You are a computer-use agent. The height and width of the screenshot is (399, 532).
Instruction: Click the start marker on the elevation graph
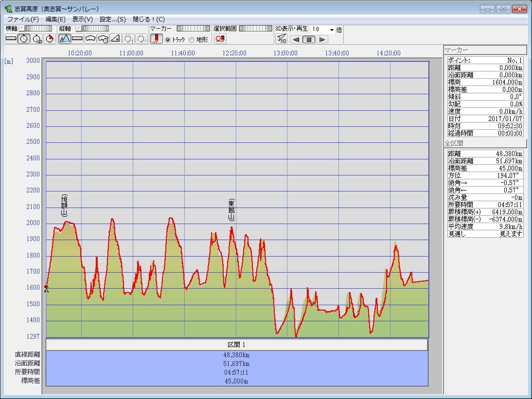tap(46, 289)
